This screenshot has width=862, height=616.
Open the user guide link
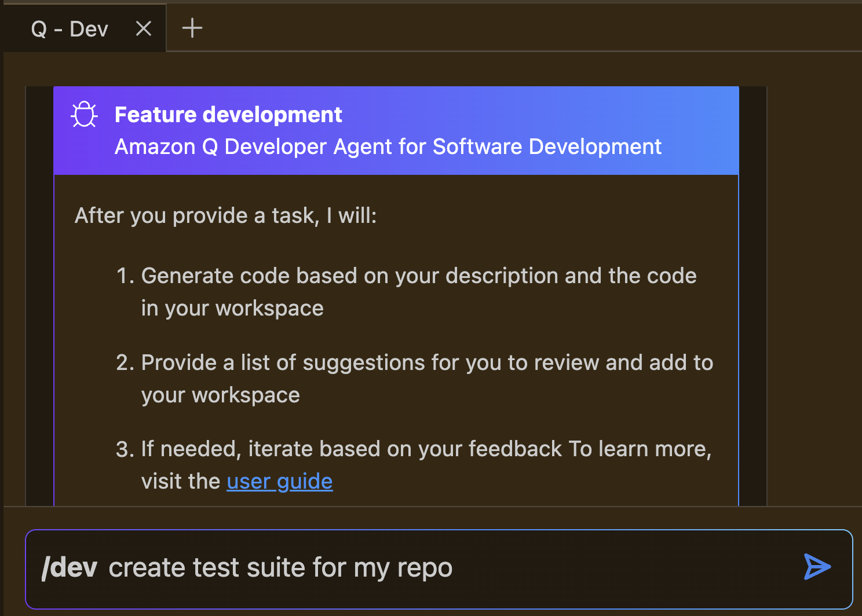tap(279, 481)
